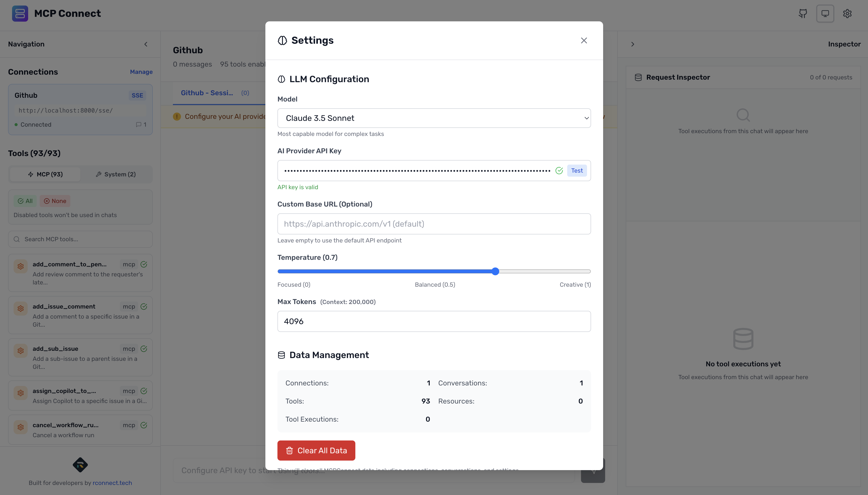Expand the Inspector panel using its chevron
Screen dimensions: 868x495
(632, 44)
